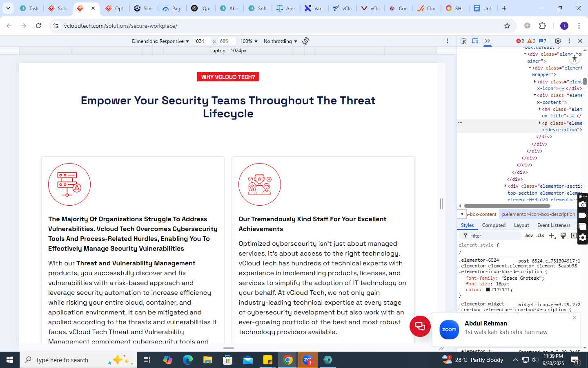Click the trophy team circle icon
The width and height of the screenshot is (588, 368).
(260, 184)
